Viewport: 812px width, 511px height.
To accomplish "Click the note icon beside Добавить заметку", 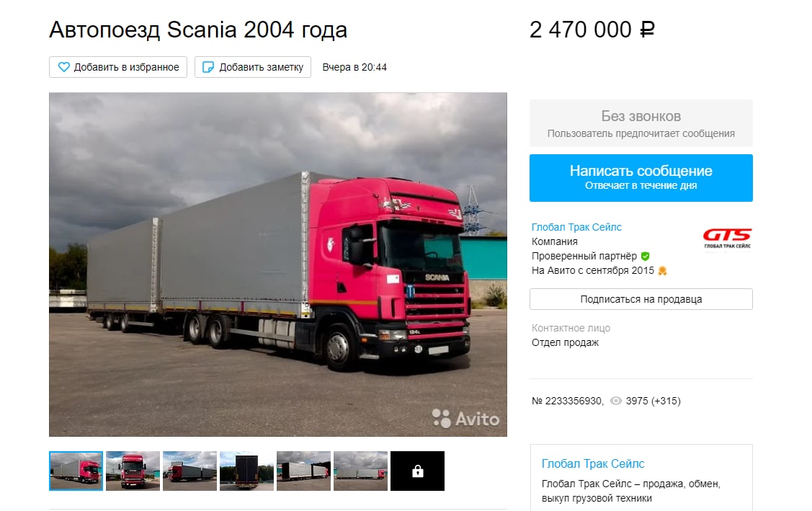I will pos(208,67).
